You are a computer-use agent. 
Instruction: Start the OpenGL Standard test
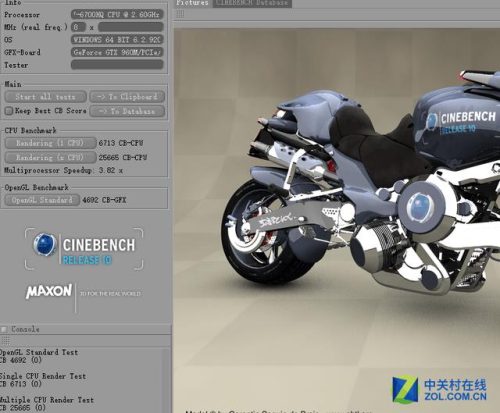(x=42, y=200)
